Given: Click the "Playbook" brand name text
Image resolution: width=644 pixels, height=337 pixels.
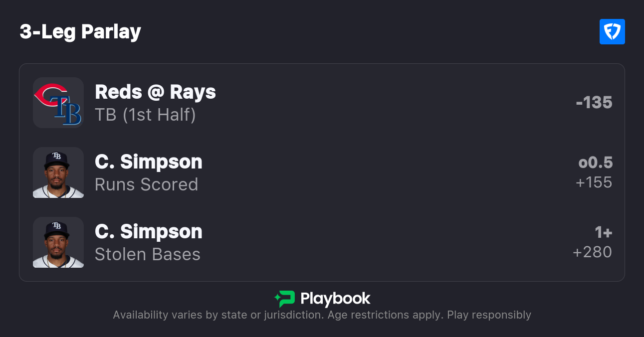Looking at the screenshot, I should [x=335, y=299].
